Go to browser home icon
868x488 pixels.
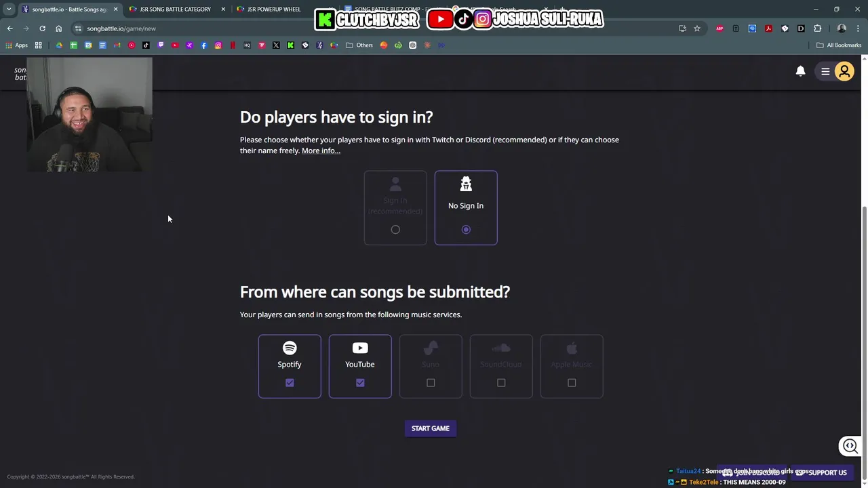[x=58, y=28]
